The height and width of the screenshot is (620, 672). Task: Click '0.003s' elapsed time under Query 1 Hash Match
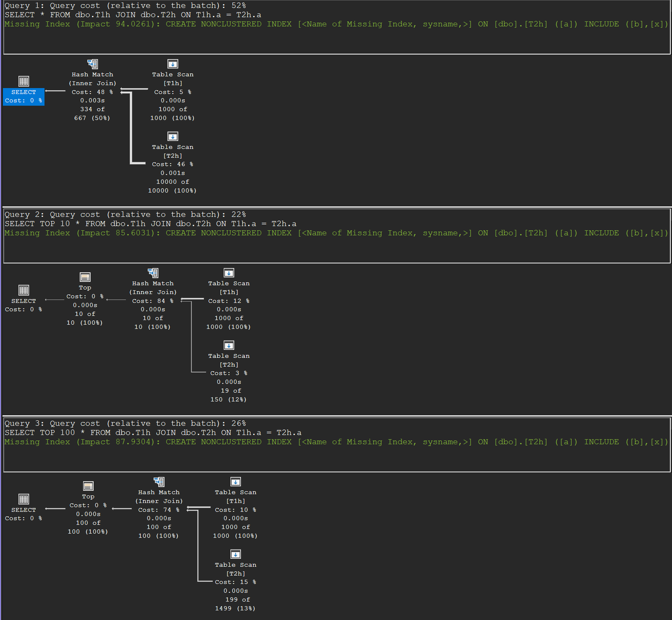pyautogui.click(x=92, y=101)
